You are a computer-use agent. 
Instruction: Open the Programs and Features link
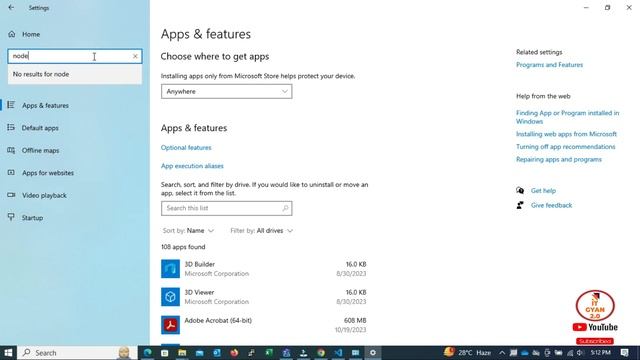pos(549,65)
